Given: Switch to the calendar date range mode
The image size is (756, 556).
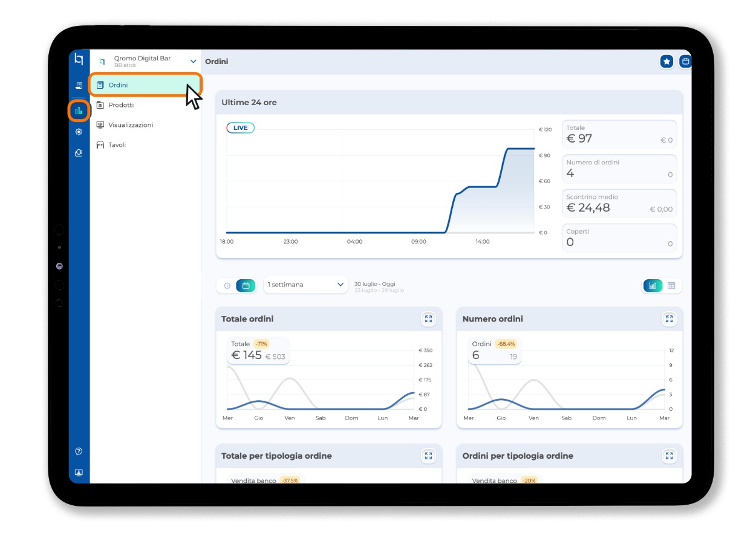Looking at the screenshot, I should point(246,285).
